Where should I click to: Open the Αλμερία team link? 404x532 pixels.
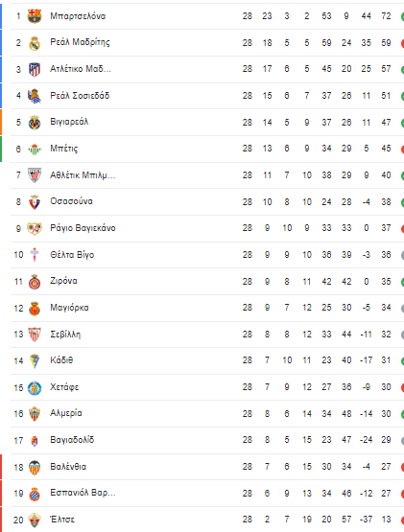coord(66,413)
